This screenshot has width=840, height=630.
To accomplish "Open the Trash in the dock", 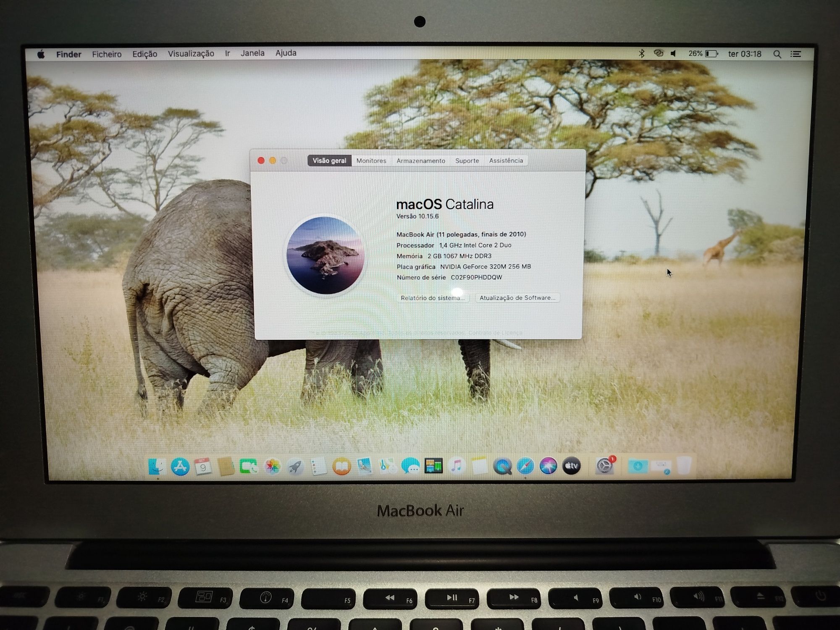I will pos(684,465).
